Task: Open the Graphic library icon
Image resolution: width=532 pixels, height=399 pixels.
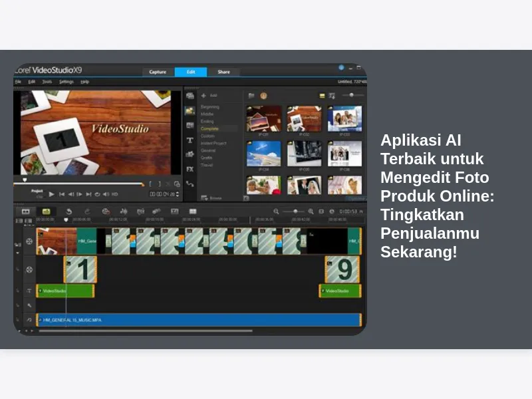Action: 190,154
